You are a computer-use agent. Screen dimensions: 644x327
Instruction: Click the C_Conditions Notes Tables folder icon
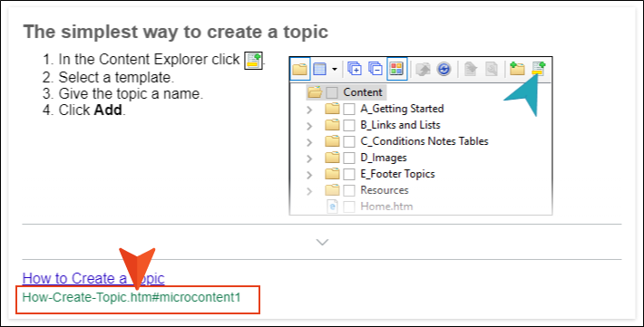[332, 141]
